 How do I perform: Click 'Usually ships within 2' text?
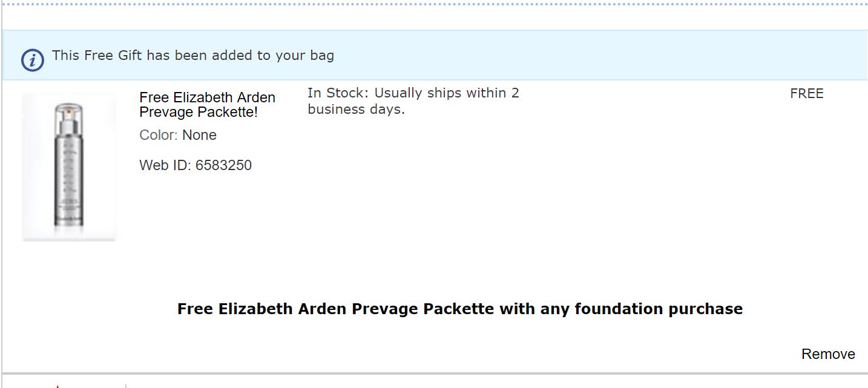click(x=447, y=93)
